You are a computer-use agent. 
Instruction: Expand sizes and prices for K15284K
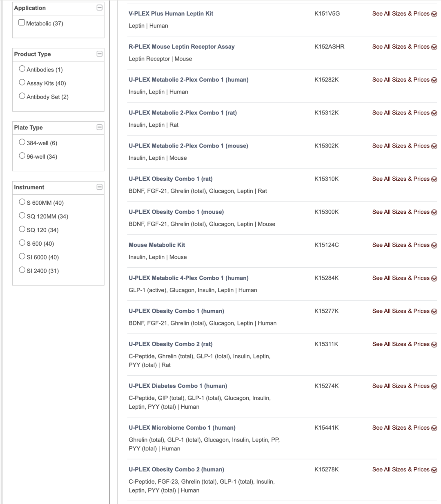[x=405, y=278]
